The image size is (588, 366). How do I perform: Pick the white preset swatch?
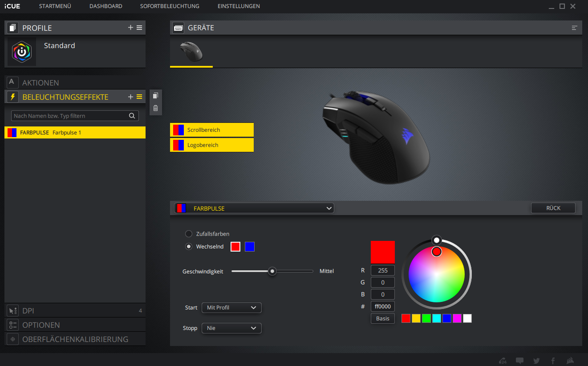pos(467,318)
